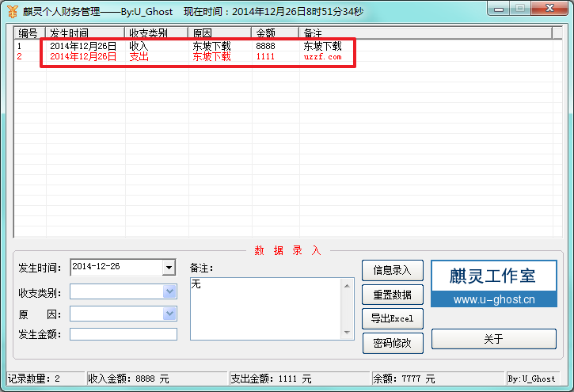This screenshot has width=574, height=392.
Task: Click the red 东坡下载 reason cell
Action: pos(211,56)
